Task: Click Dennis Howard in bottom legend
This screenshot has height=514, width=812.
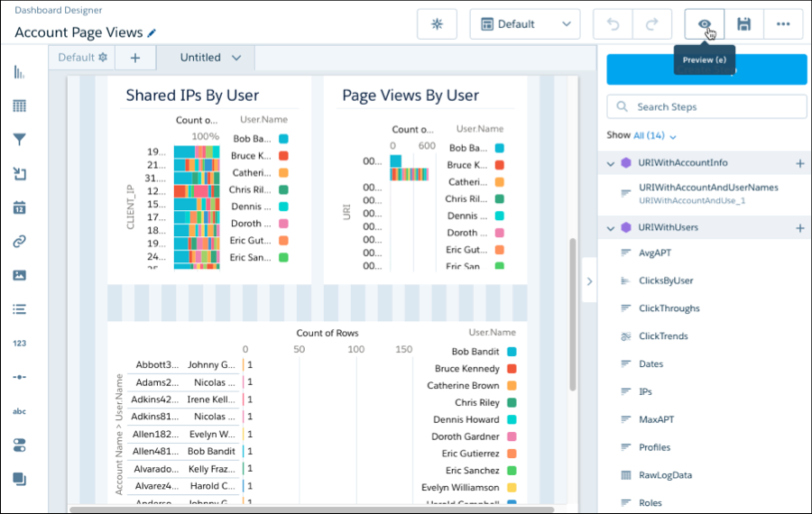Action: click(466, 420)
